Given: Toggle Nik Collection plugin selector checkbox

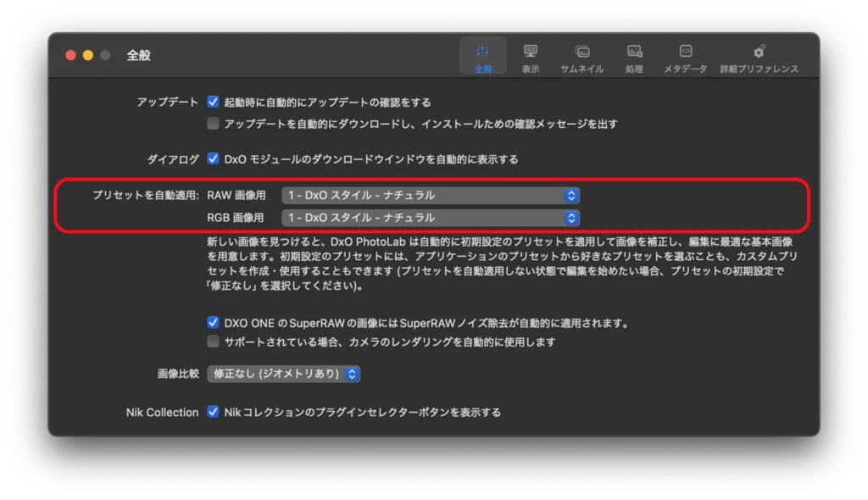Looking at the screenshot, I should pos(214,412).
